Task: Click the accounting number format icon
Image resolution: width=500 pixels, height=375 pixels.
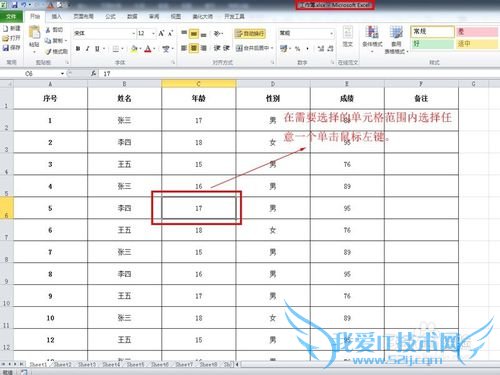Action: pos(284,49)
